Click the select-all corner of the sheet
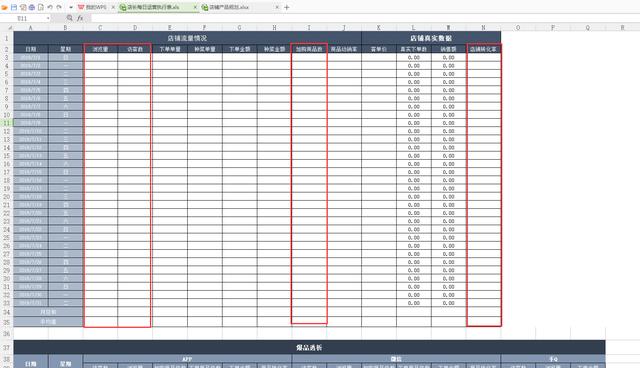The width and height of the screenshot is (640, 368). click(7, 28)
